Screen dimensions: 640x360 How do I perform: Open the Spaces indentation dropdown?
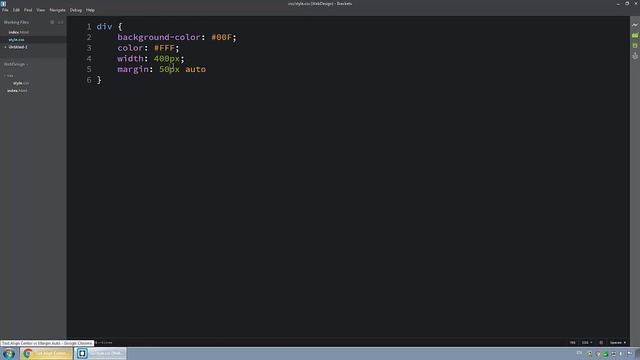[x=618, y=342]
